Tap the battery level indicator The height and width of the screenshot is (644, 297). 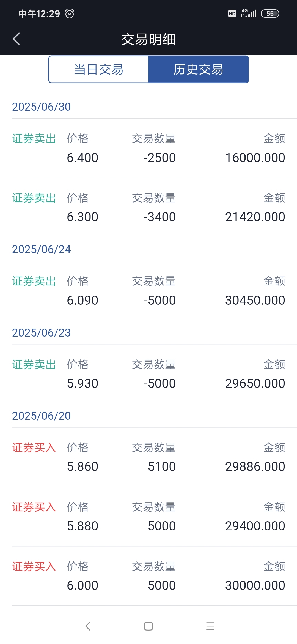point(270,13)
